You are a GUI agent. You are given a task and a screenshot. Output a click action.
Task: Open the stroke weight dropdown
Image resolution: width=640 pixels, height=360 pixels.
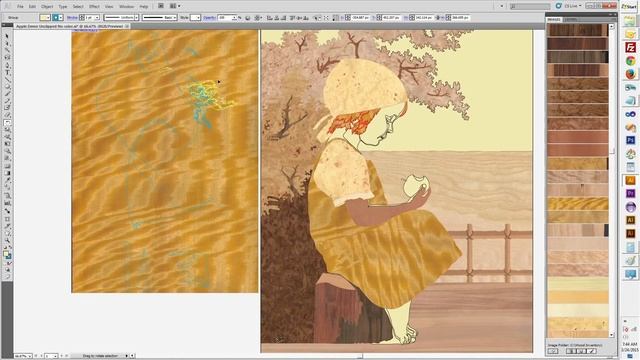point(97,18)
